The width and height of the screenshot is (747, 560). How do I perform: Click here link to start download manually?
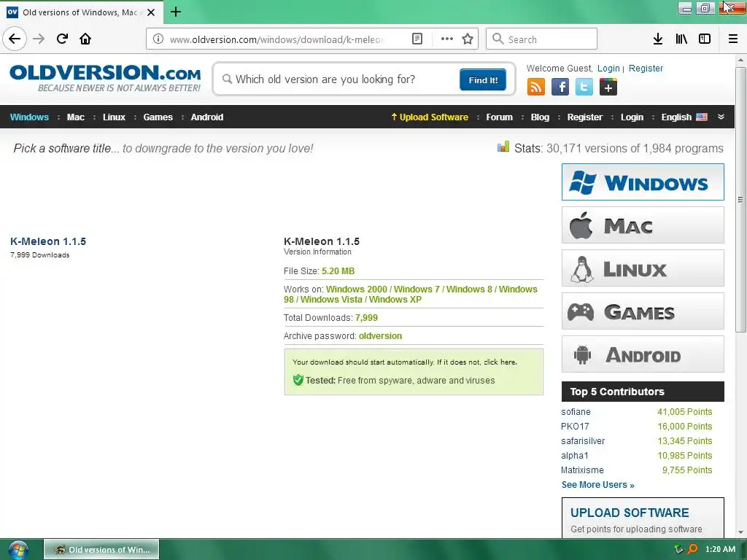500,362
